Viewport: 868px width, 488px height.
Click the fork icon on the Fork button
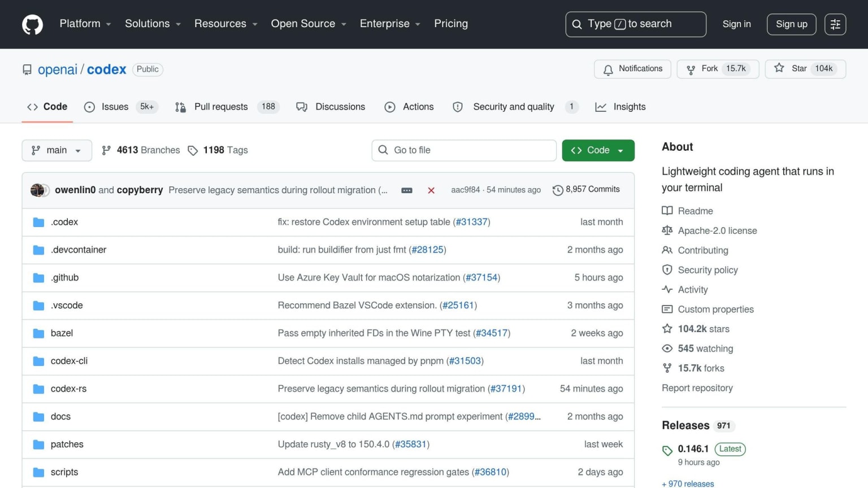coord(691,69)
